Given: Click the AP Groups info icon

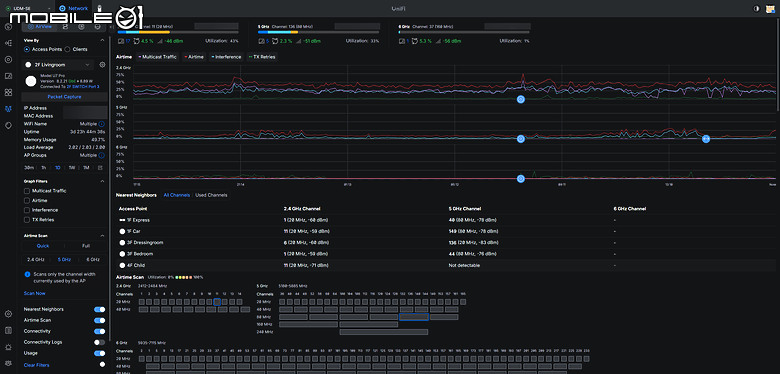Looking at the screenshot, I should (101, 155).
